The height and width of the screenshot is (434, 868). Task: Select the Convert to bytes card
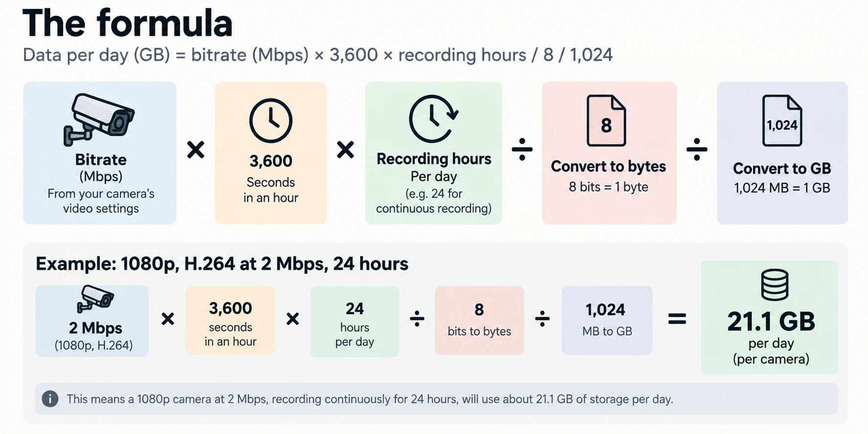point(609,153)
